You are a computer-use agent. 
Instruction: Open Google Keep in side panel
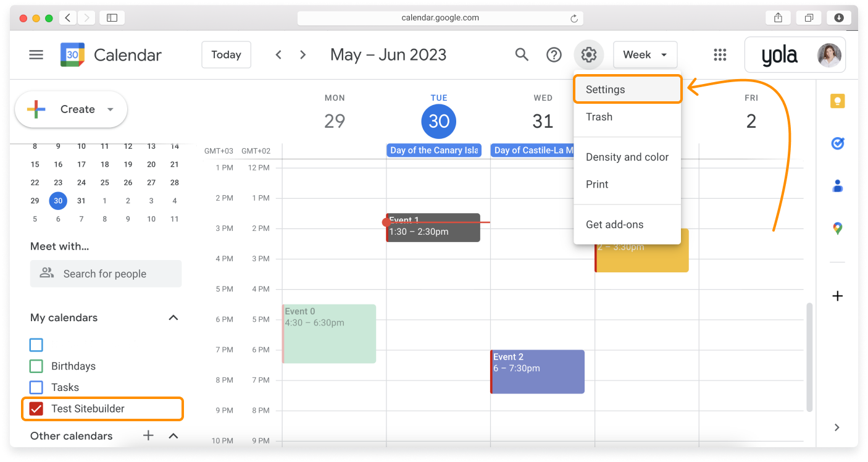click(837, 102)
